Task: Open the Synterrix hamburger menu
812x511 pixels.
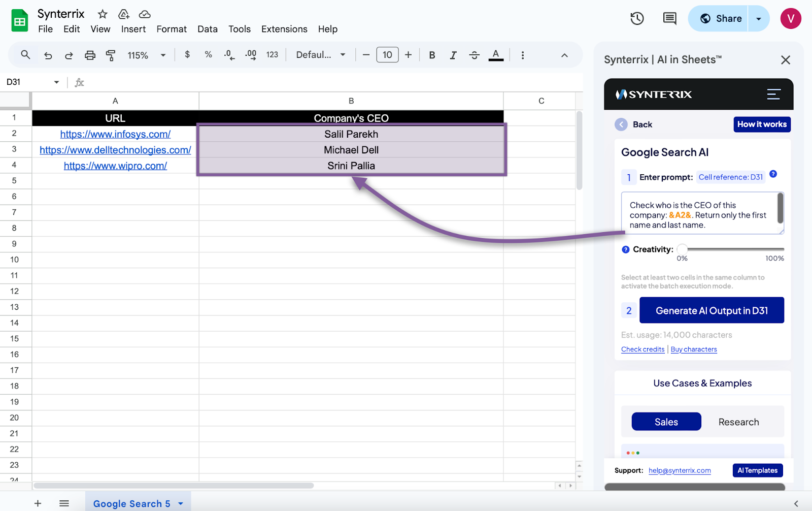Action: [x=773, y=94]
